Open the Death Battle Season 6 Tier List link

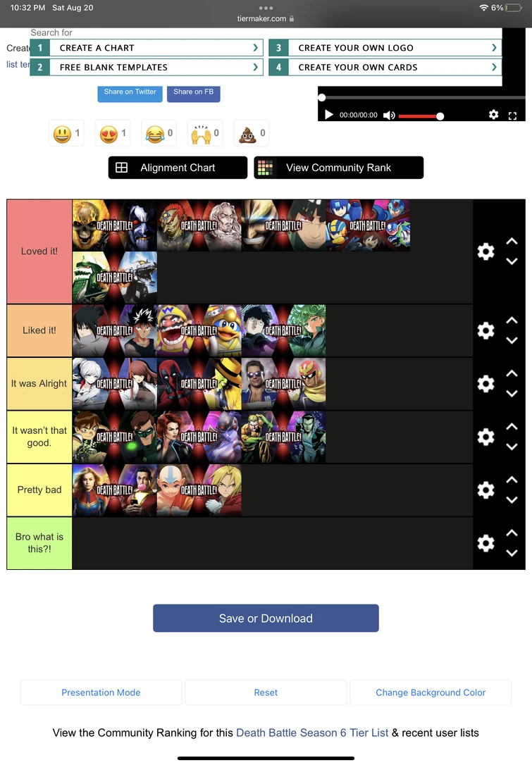[x=312, y=733]
